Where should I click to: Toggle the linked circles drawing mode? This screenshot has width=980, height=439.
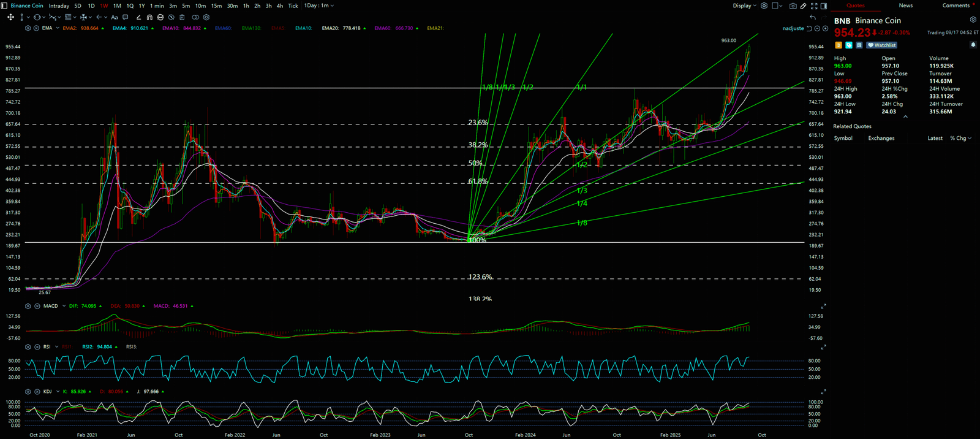[195, 17]
